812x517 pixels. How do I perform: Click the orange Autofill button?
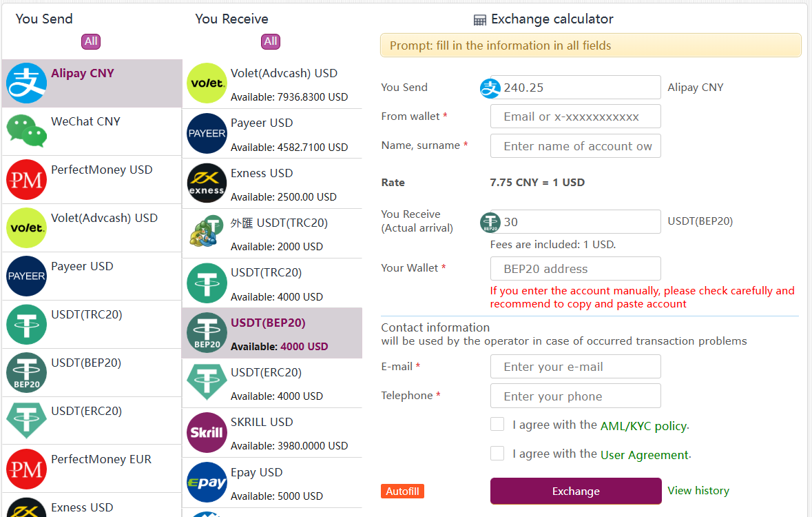(x=402, y=491)
